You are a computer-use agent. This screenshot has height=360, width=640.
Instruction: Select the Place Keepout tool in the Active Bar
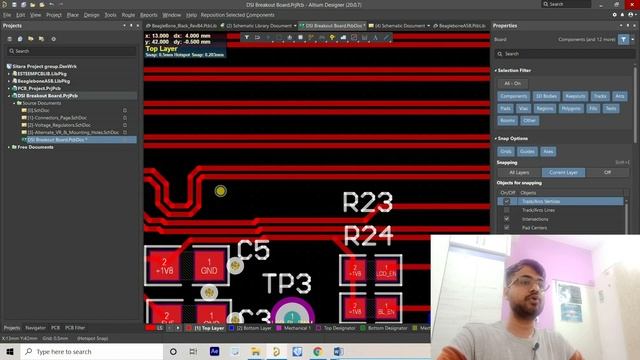pyautogui.click(x=354, y=38)
